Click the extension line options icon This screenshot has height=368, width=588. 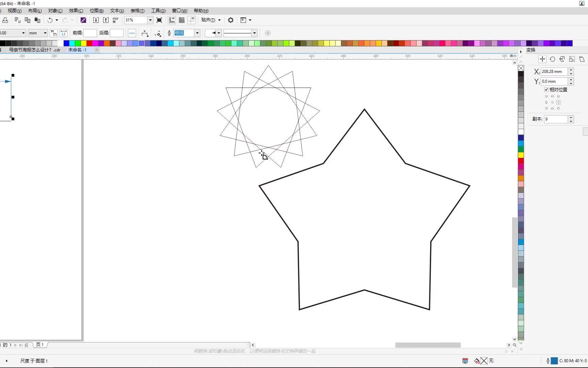tap(158, 33)
